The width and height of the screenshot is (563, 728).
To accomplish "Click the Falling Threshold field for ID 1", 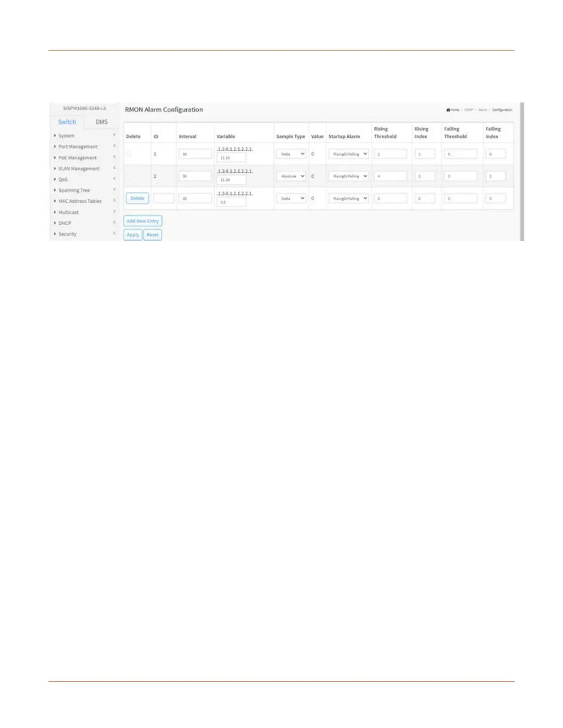I will pyautogui.click(x=461, y=154).
